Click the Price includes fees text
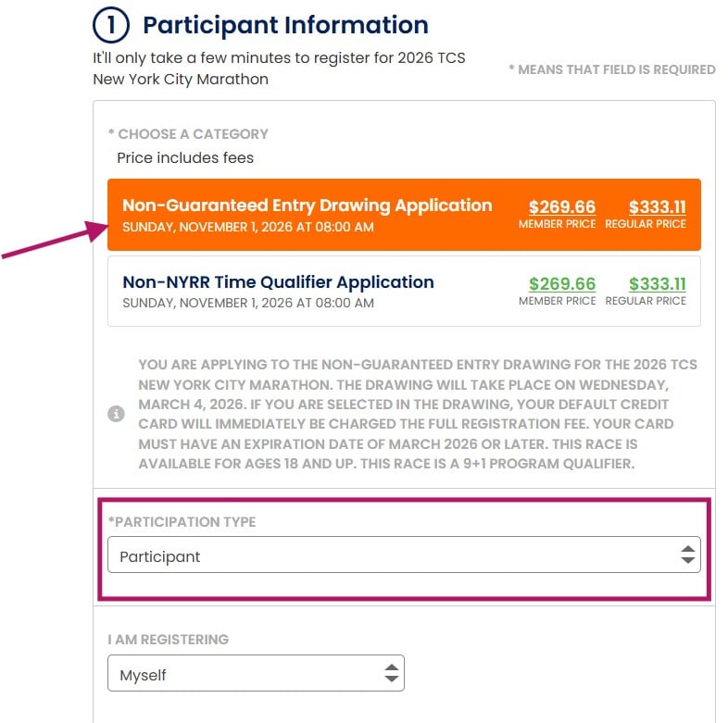The height and width of the screenshot is (723, 728). tap(185, 157)
